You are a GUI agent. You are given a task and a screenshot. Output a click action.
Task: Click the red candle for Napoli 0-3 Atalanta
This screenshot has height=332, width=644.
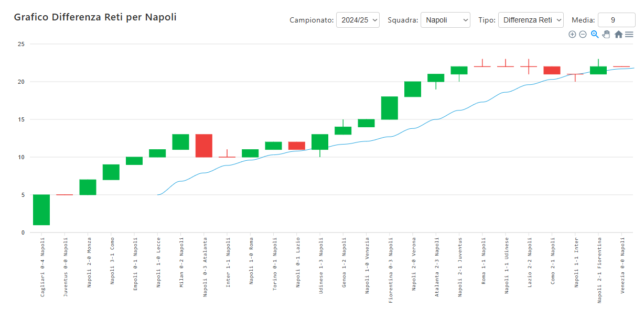click(204, 146)
